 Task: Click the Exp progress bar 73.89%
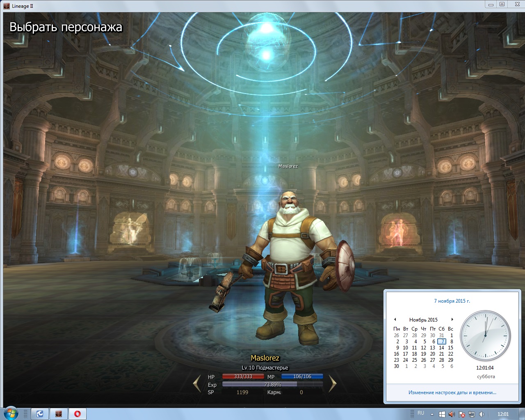click(x=273, y=384)
